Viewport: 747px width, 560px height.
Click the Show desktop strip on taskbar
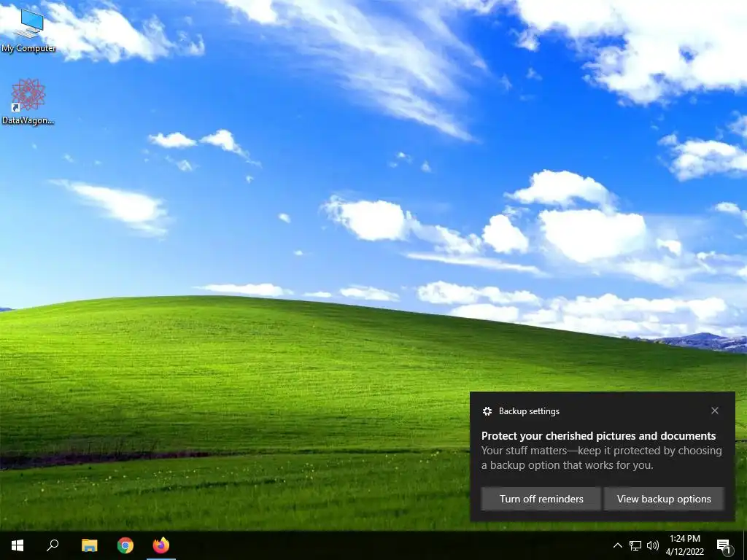(x=745, y=545)
